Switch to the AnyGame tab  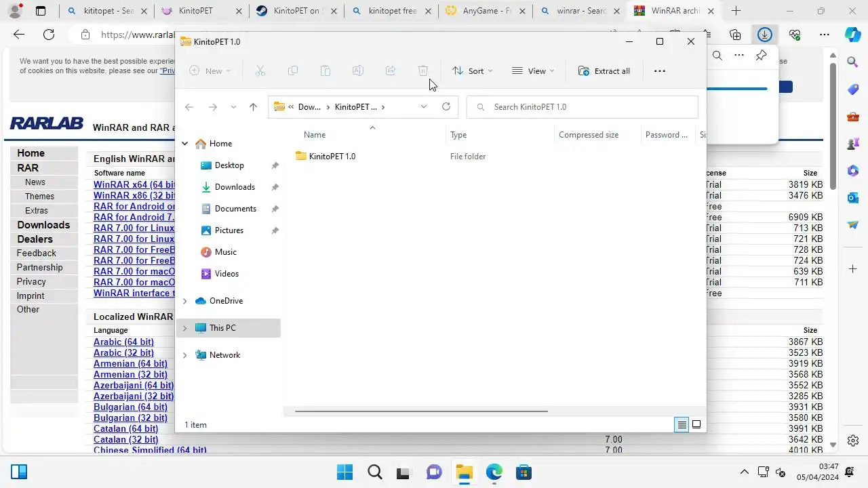pyautogui.click(x=484, y=11)
